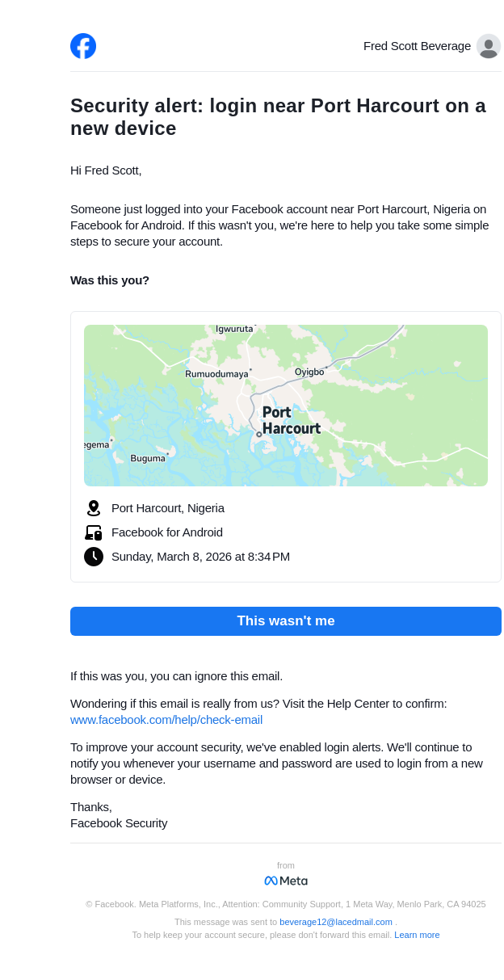
Task: Click the security alert headline
Action: pos(278,117)
